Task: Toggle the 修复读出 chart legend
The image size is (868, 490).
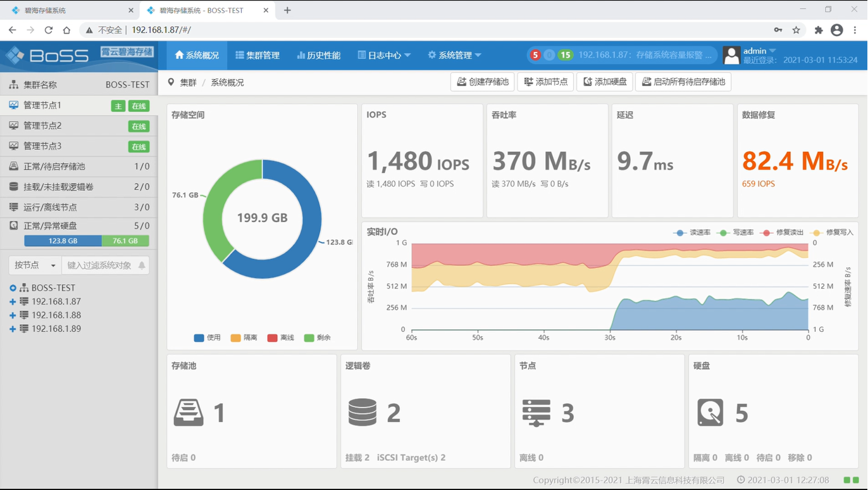Action: pos(782,233)
